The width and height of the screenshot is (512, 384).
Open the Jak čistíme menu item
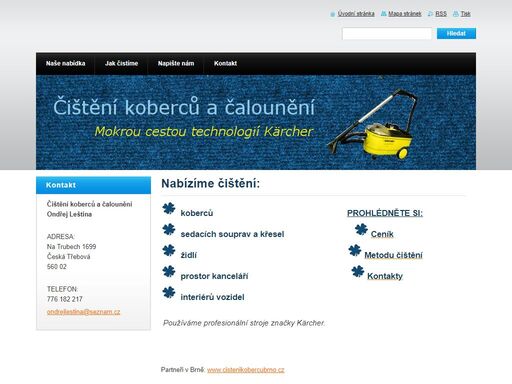click(x=121, y=63)
